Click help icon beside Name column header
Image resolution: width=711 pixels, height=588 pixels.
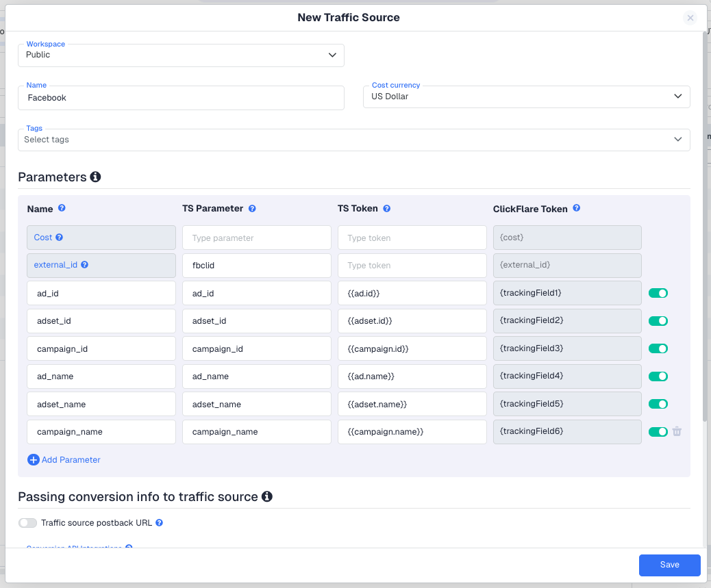62,208
